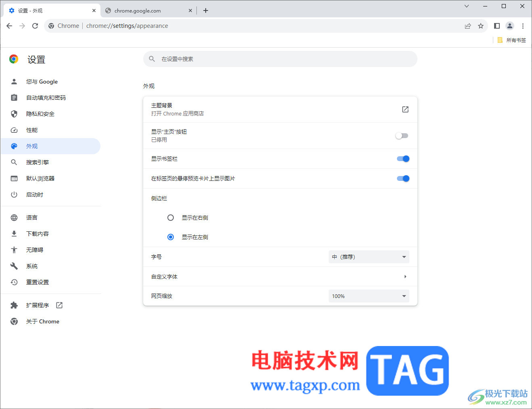Click the 所有书签 bookmarks folder

pyautogui.click(x=512, y=40)
